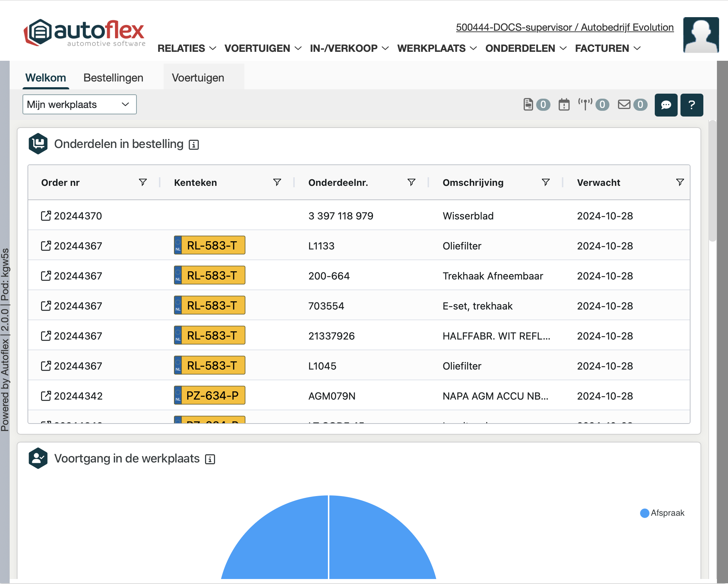Image resolution: width=728 pixels, height=584 pixels.
Task: Click the envelope messages icon
Action: [624, 104]
